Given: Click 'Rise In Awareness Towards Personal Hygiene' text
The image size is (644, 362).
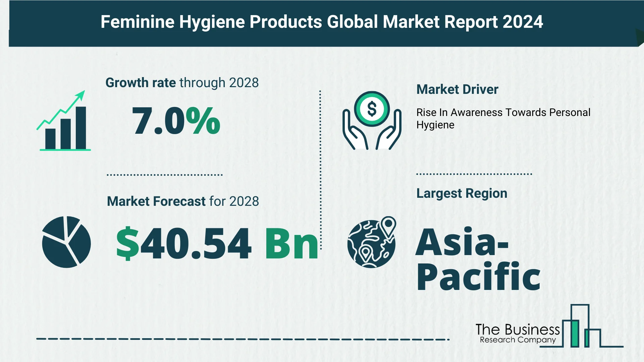Looking at the screenshot, I should [x=503, y=119].
